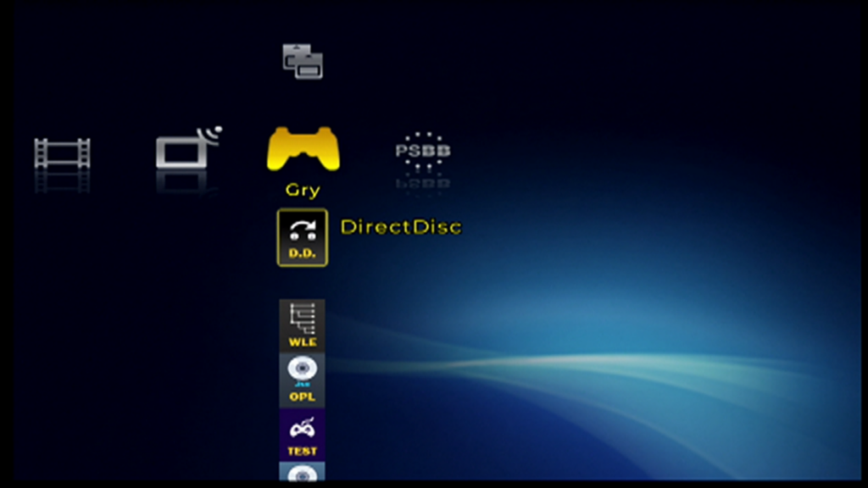The height and width of the screenshot is (488, 868).
Task: Open the WLE app icon
Action: [303, 325]
